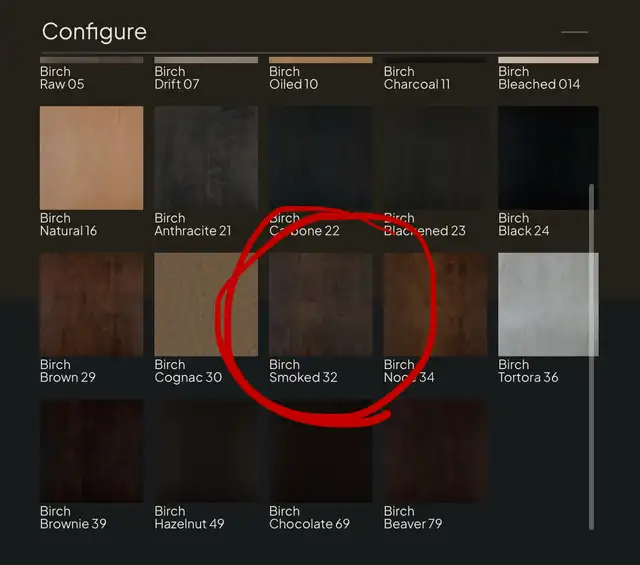
Task: Choose the Birch Anthracite 21 finish
Action: click(x=206, y=158)
